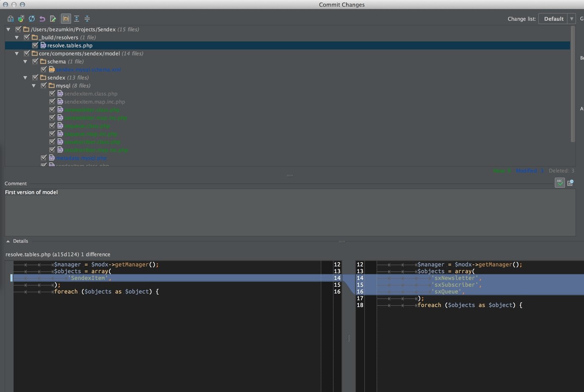
Task: Refresh the changes list
Action: click(x=32, y=19)
